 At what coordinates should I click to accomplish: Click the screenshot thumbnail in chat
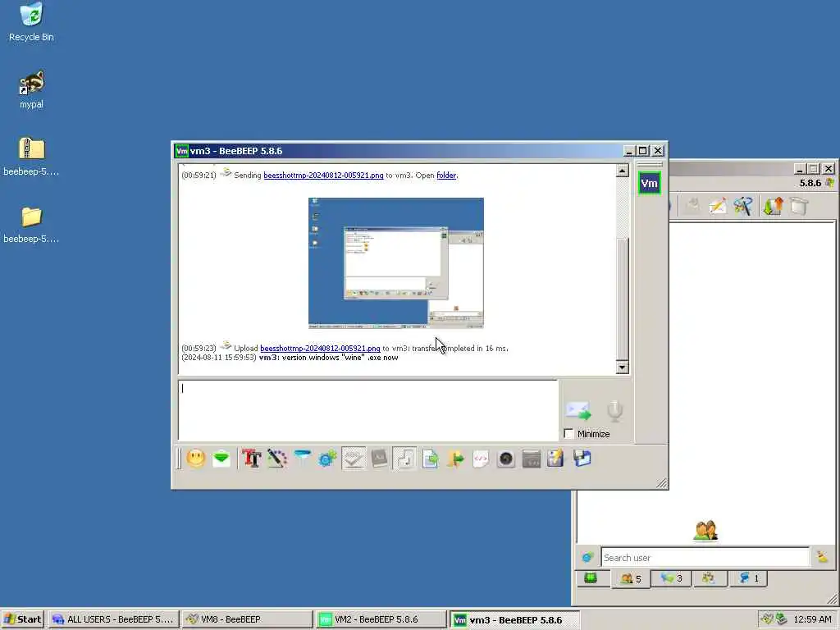(396, 263)
